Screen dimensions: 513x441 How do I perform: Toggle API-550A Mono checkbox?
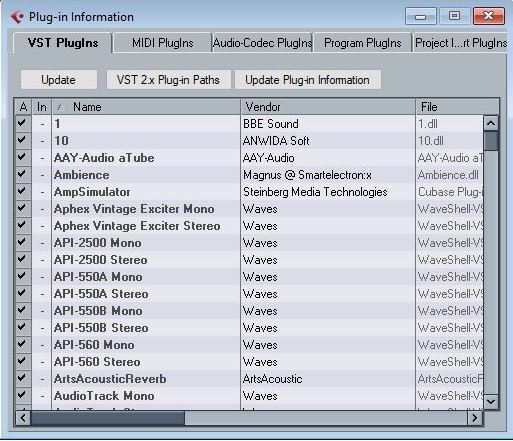tap(22, 276)
